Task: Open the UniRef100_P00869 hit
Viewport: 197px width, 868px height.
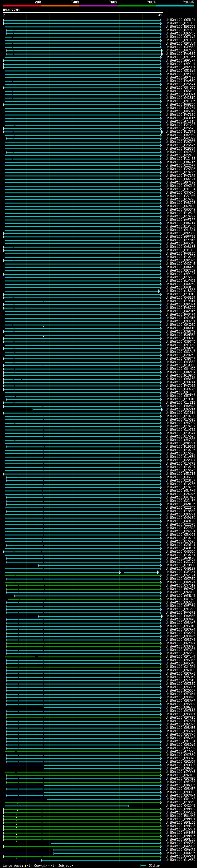Action: (180, 54)
